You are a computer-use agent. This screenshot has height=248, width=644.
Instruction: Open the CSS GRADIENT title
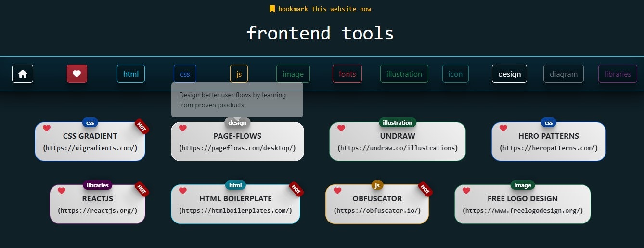coord(90,136)
